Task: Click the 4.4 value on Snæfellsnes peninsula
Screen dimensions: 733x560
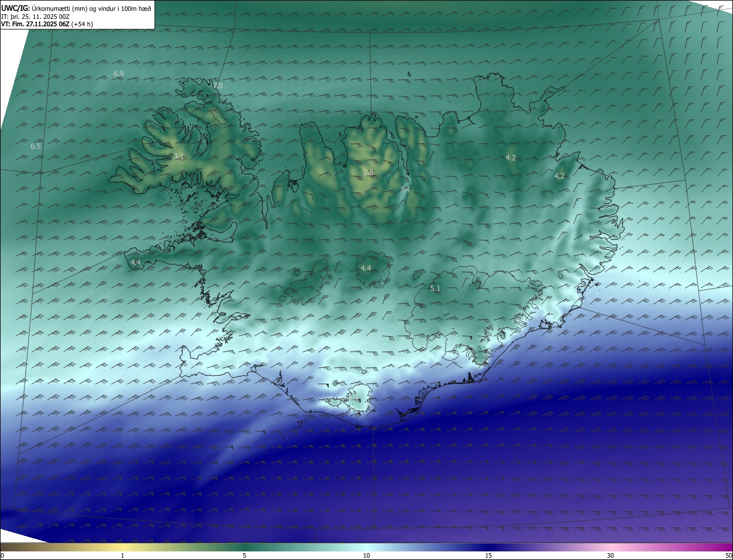Action: 136,262
